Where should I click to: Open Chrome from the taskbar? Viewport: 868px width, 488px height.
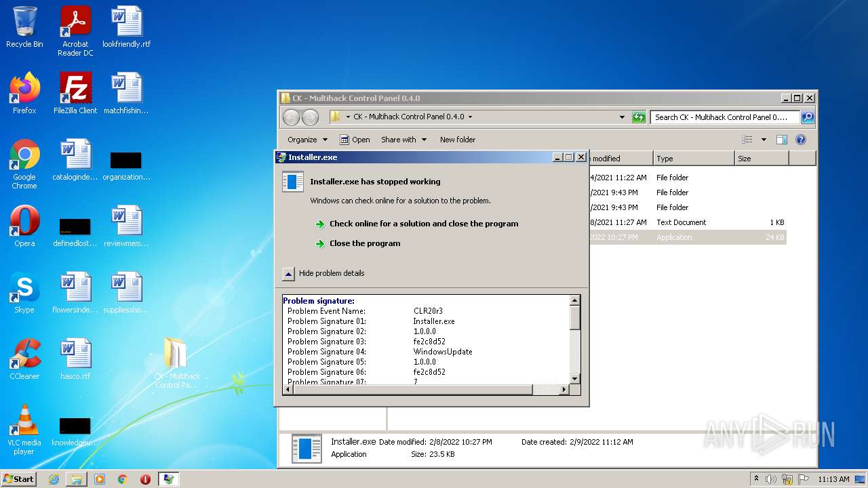coord(123,479)
